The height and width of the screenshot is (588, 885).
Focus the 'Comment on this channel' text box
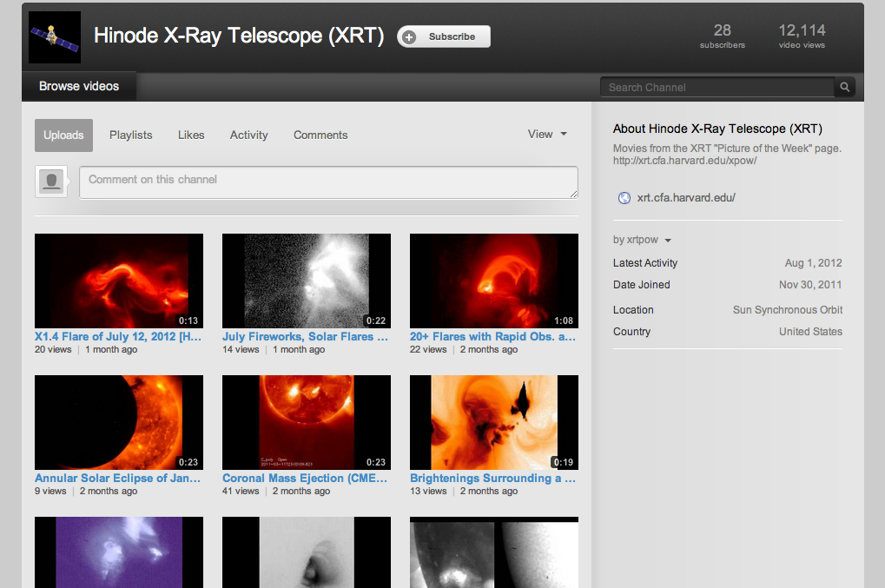click(328, 182)
